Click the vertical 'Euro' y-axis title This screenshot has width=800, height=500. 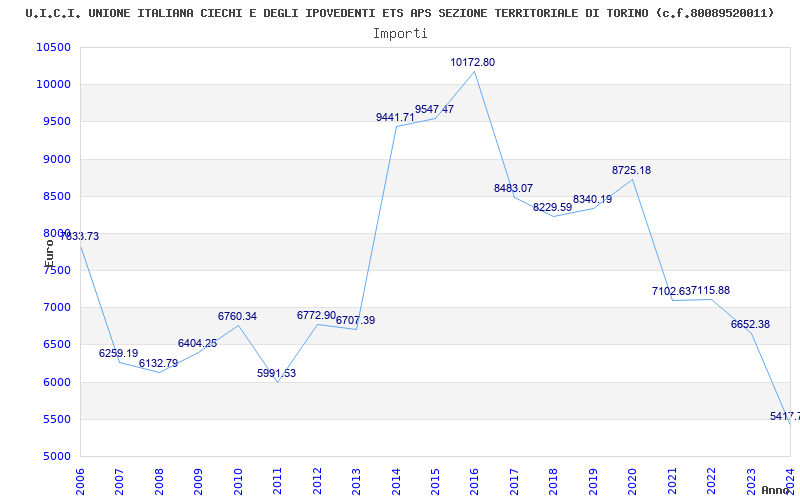49,253
